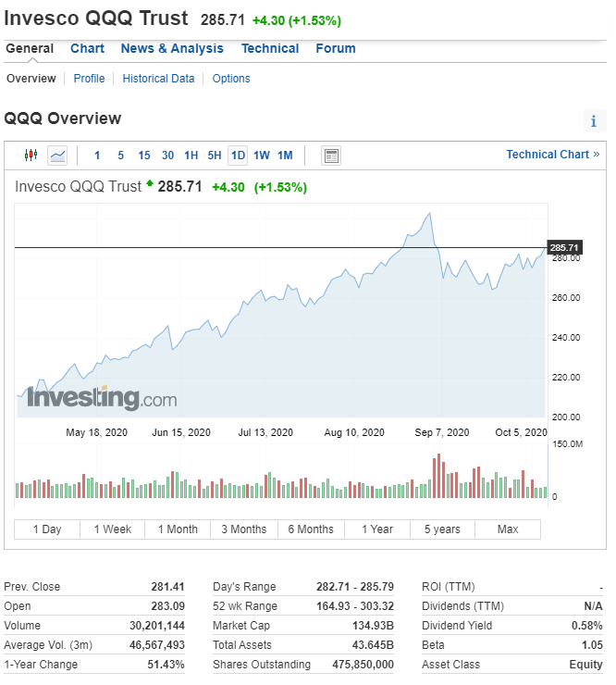Click the 1-Year Change value 51.43%

click(x=166, y=665)
